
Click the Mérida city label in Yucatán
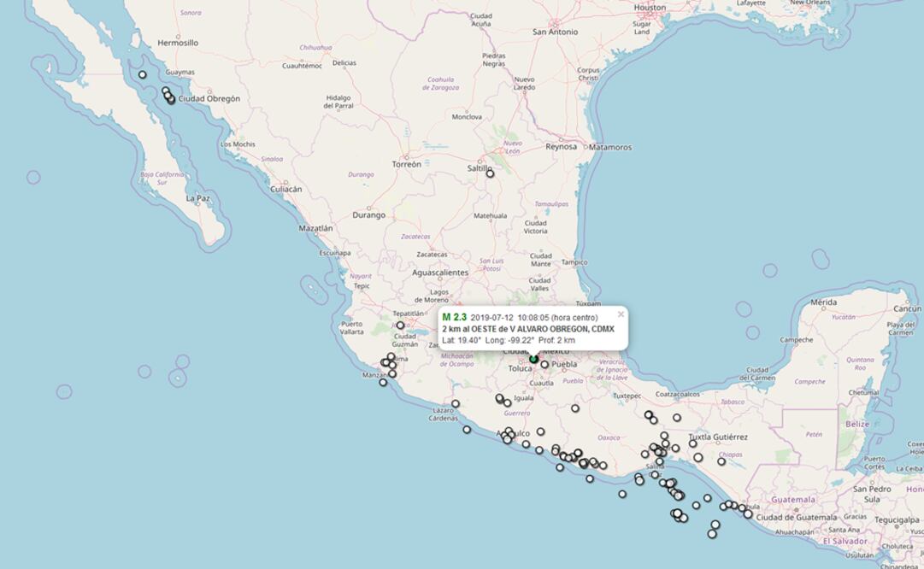point(823,302)
